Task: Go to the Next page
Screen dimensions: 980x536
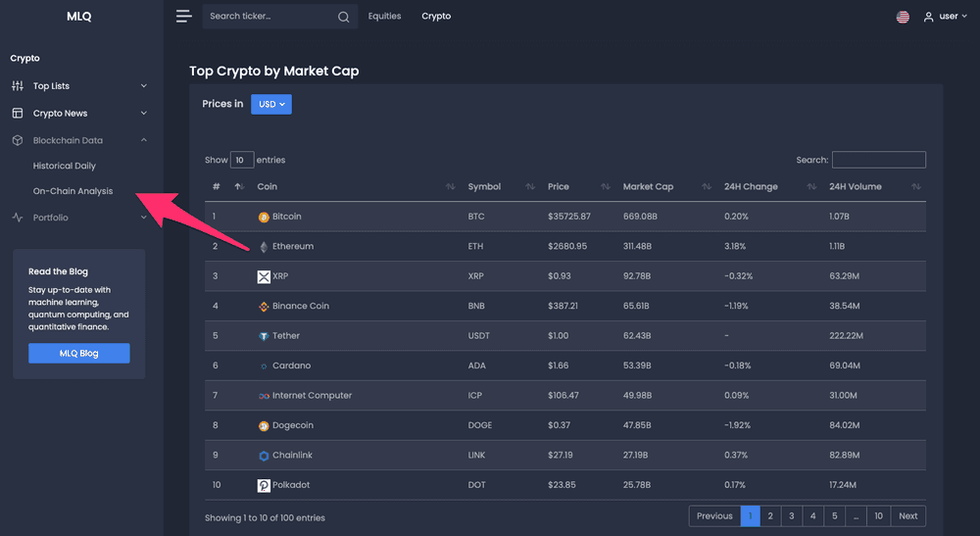Action: pyautogui.click(x=908, y=516)
